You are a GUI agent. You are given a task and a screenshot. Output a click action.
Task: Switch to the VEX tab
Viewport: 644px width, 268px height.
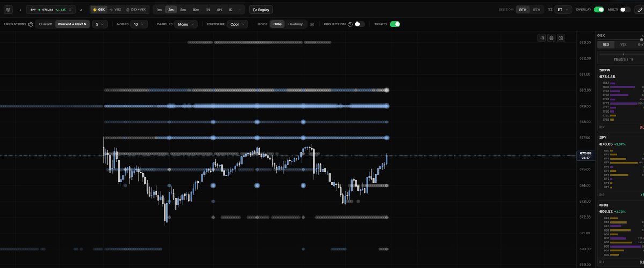[115, 10]
